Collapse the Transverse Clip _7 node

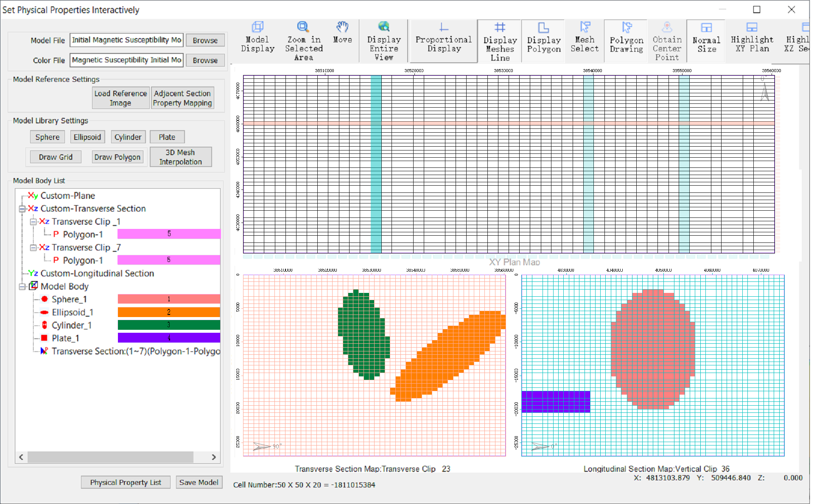[x=33, y=248]
